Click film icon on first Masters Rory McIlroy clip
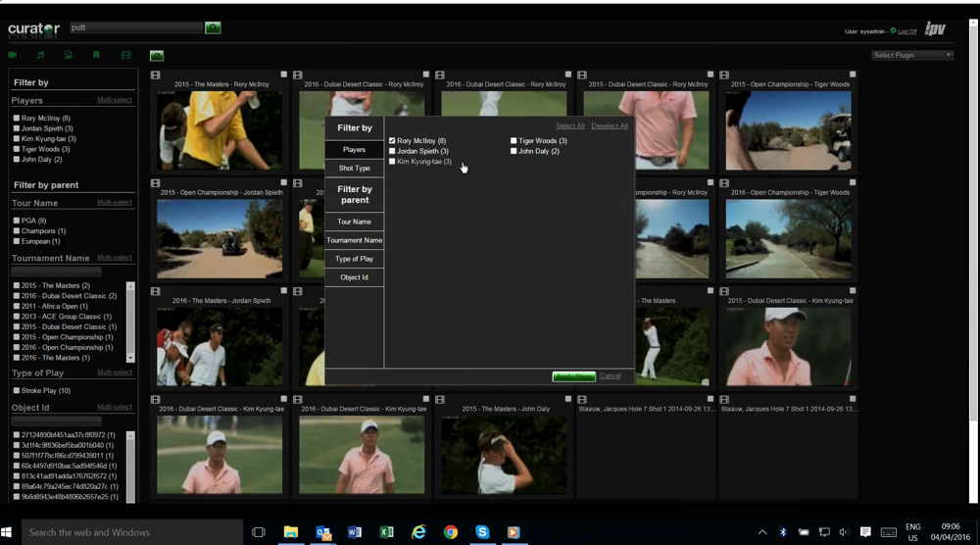The image size is (980, 545). (x=156, y=74)
